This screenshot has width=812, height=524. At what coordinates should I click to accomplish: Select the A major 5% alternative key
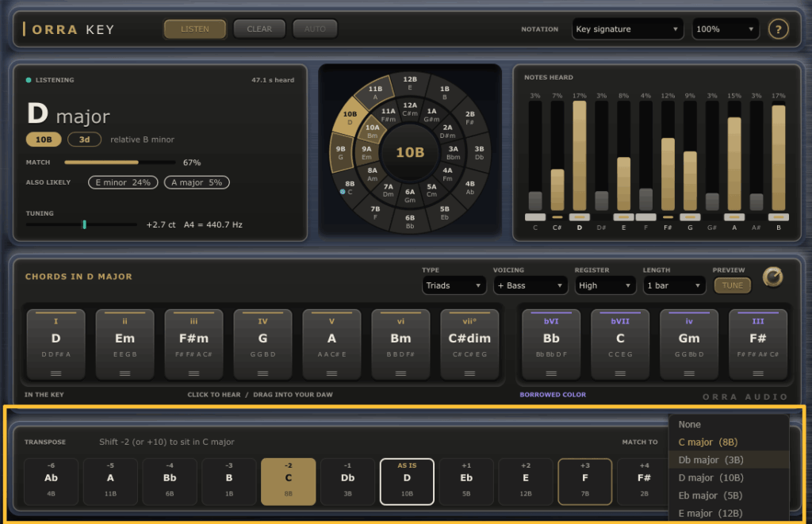point(197,182)
